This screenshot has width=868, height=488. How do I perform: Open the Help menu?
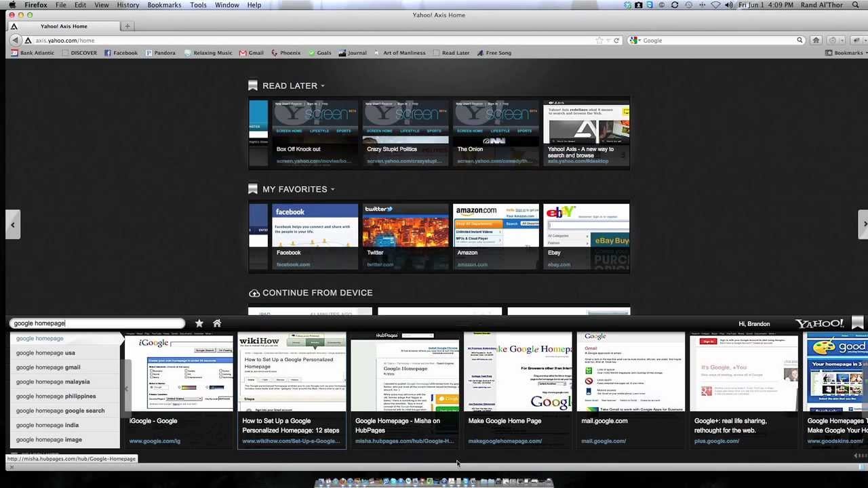coord(254,5)
